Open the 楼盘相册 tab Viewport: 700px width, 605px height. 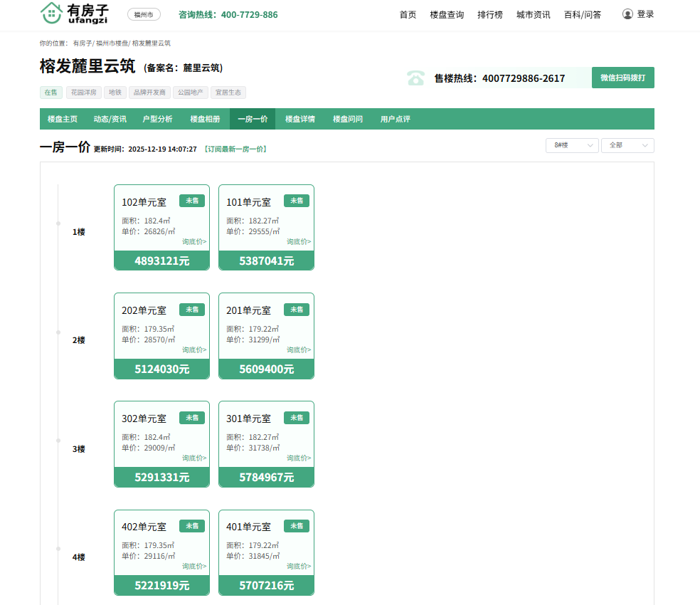[205, 119]
